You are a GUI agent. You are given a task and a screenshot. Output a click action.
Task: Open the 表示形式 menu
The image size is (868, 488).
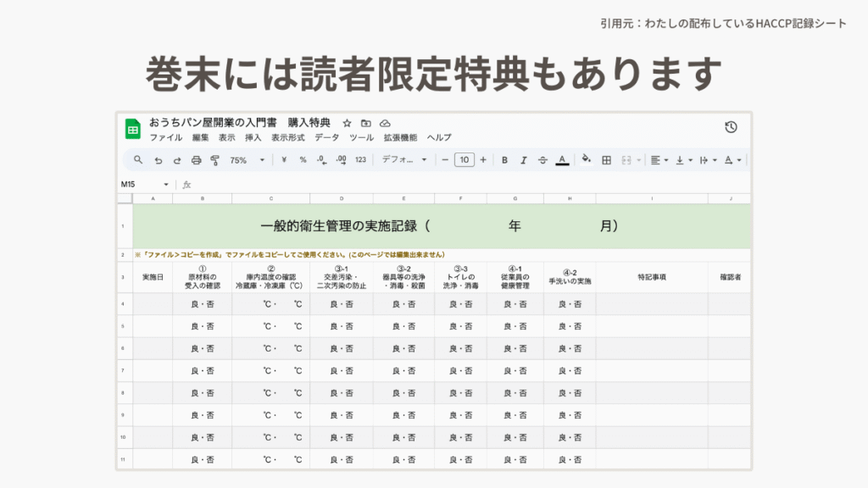click(288, 137)
